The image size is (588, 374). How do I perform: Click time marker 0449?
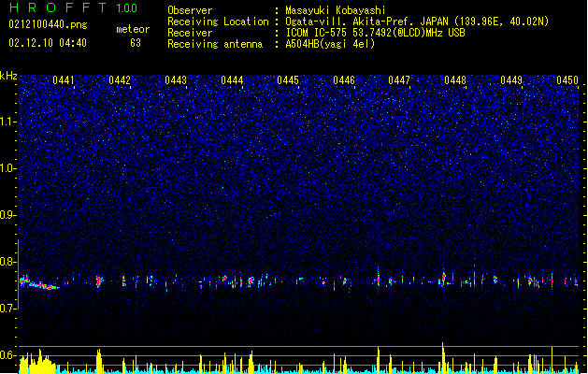pyautogui.click(x=511, y=80)
